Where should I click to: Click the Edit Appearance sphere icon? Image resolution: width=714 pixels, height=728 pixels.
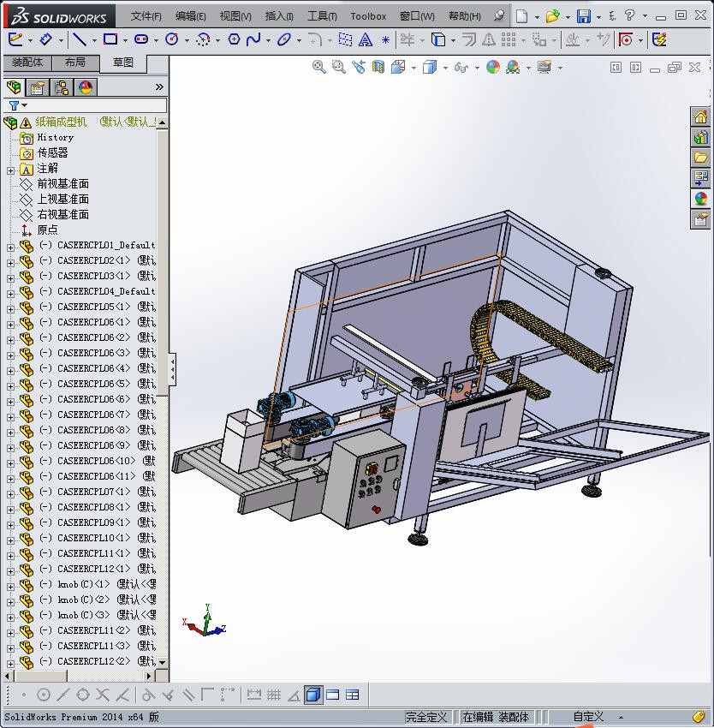coord(492,68)
